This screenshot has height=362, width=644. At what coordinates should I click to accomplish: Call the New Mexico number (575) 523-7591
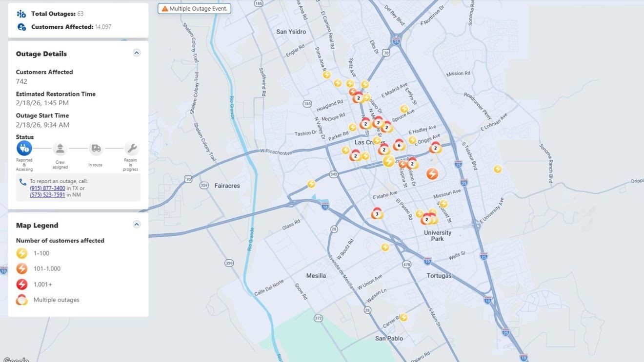[47, 195]
